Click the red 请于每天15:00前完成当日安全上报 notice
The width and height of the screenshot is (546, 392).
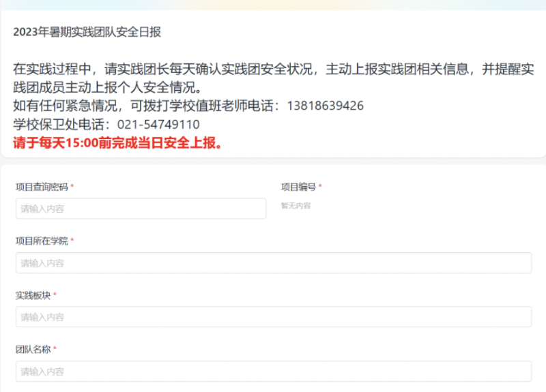pos(117,143)
